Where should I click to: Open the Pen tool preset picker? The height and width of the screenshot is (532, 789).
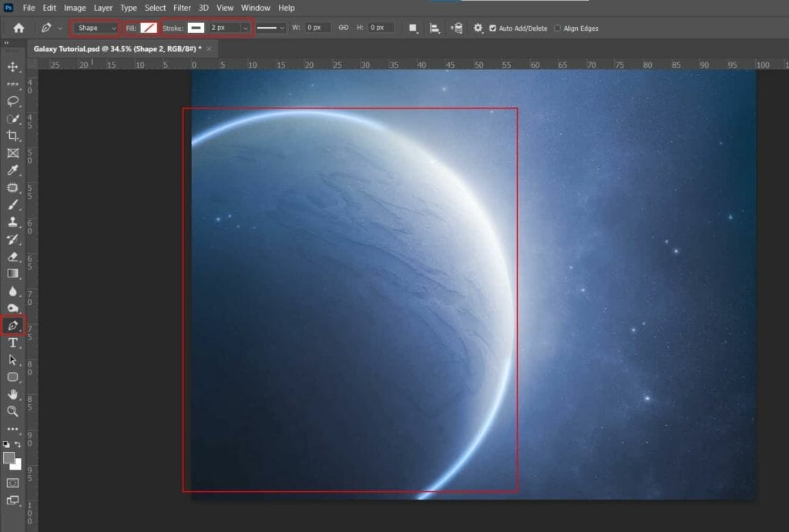tap(60, 28)
